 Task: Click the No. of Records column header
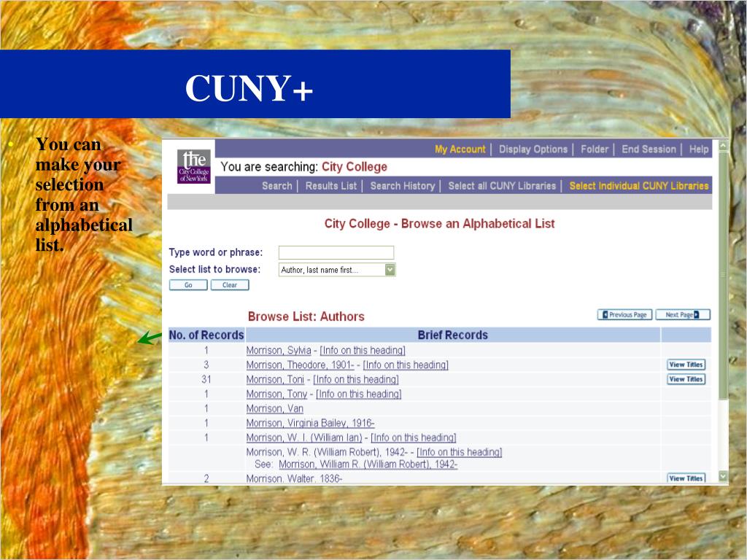pos(206,335)
